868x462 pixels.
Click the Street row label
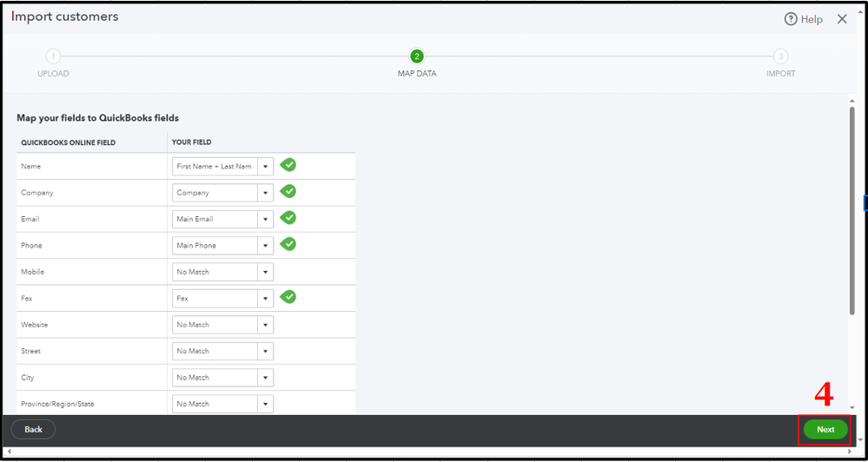coord(30,351)
